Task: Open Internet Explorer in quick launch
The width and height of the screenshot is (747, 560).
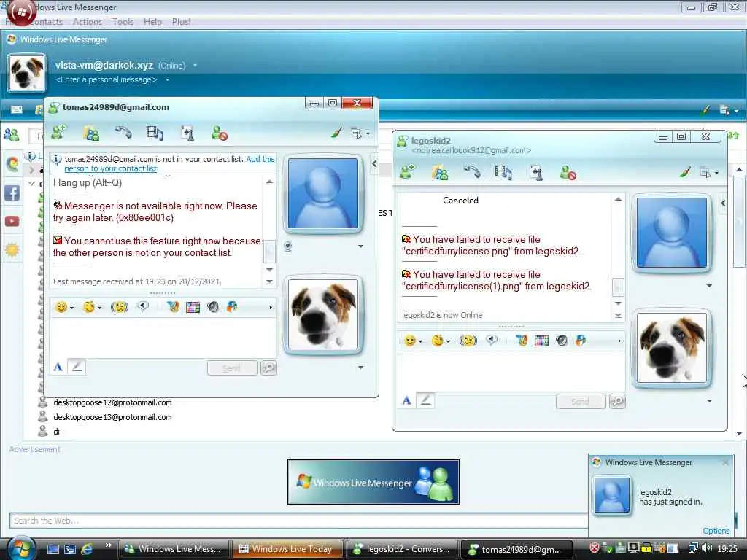Action: (x=87, y=549)
